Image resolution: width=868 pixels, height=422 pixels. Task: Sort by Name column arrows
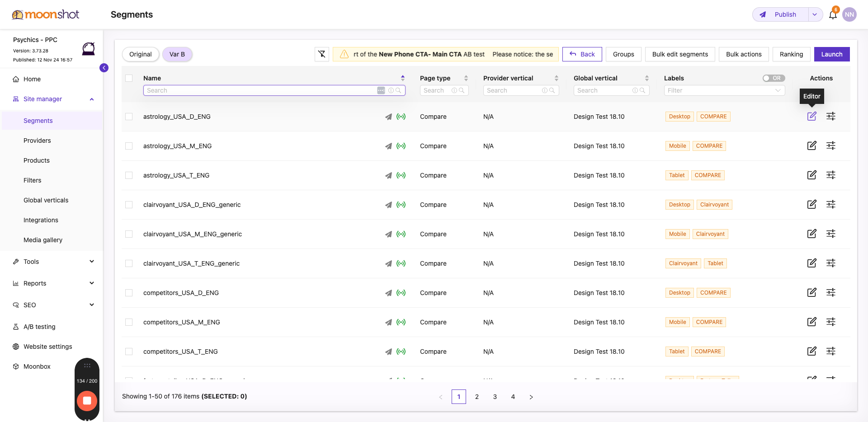click(x=403, y=78)
